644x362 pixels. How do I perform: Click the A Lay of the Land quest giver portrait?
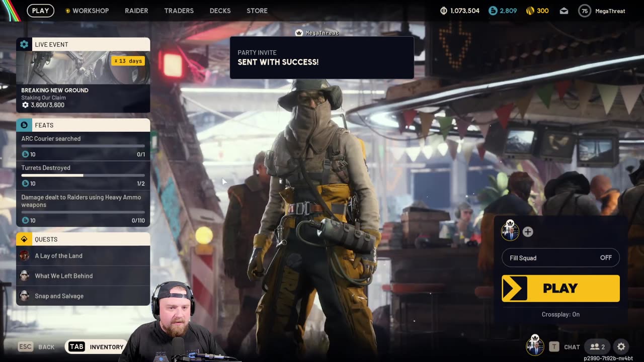click(24, 256)
